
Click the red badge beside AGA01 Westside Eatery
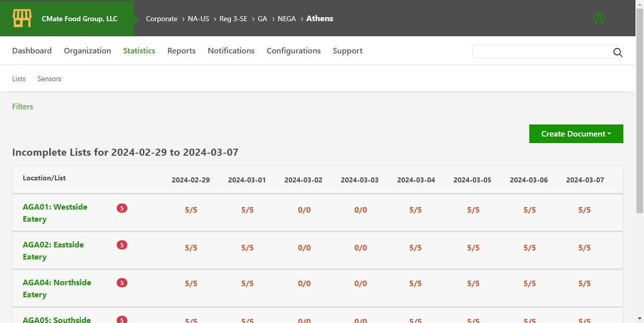pos(122,208)
